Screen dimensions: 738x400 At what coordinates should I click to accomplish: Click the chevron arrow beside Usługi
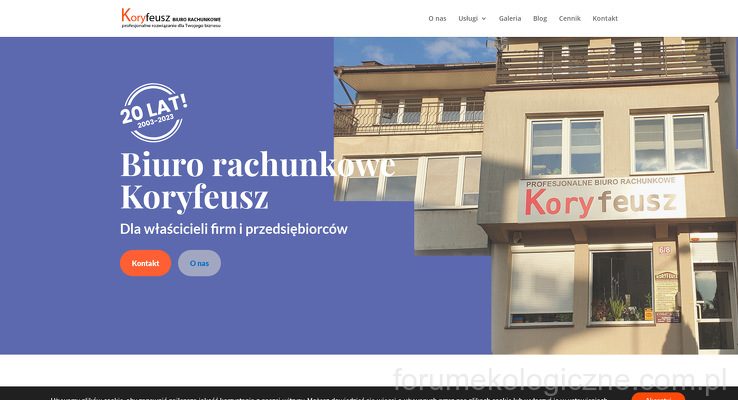[484, 18]
